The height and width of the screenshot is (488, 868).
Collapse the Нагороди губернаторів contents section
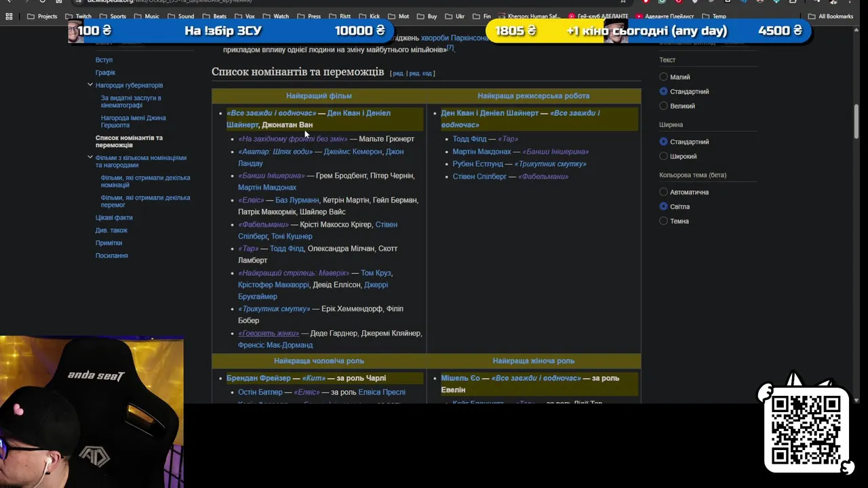(90, 85)
